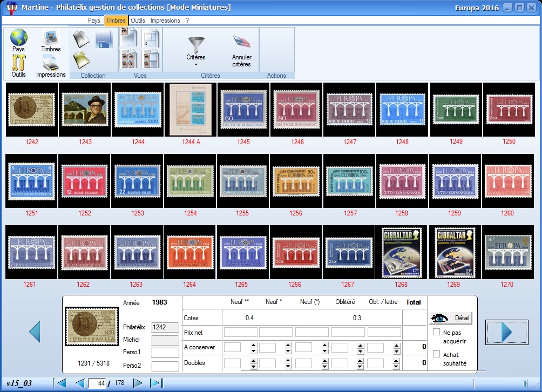The height and width of the screenshot is (392, 542).
Task: Decrease A conserver Neuf (*) stepper
Action: (324, 351)
